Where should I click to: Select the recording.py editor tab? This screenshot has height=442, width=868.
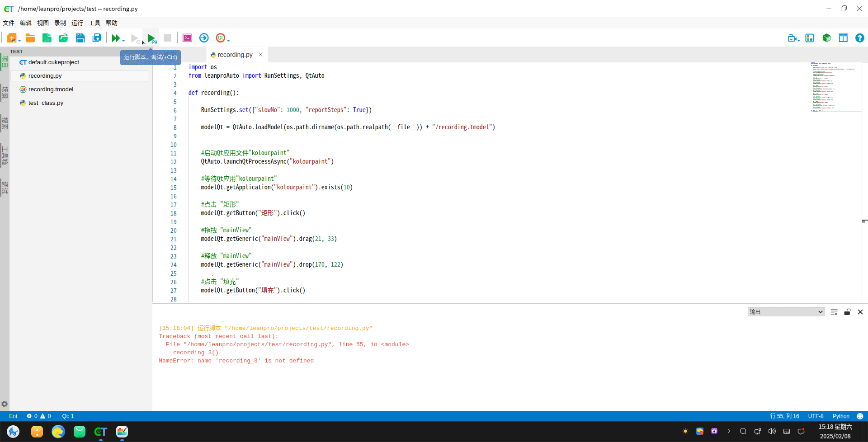coord(235,55)
